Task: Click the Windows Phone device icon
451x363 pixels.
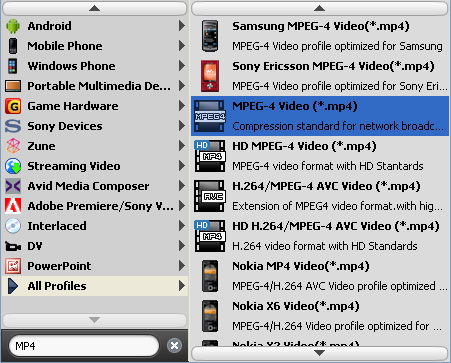Action: (x=13, y=66)
